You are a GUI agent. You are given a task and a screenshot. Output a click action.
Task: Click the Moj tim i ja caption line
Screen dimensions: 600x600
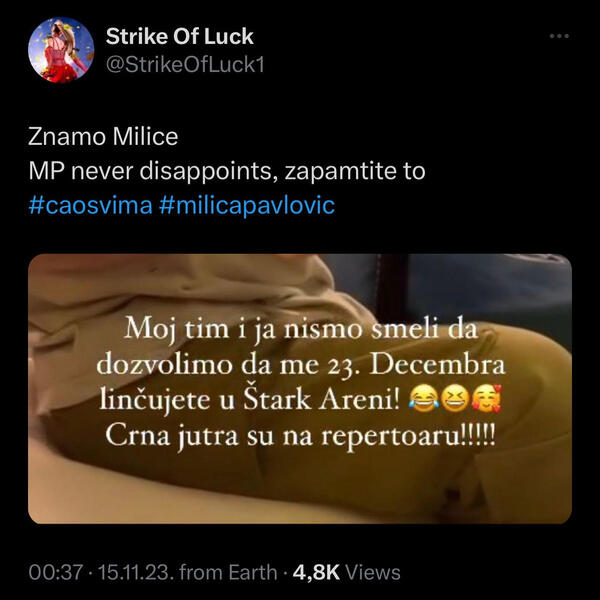click(301, 330)
